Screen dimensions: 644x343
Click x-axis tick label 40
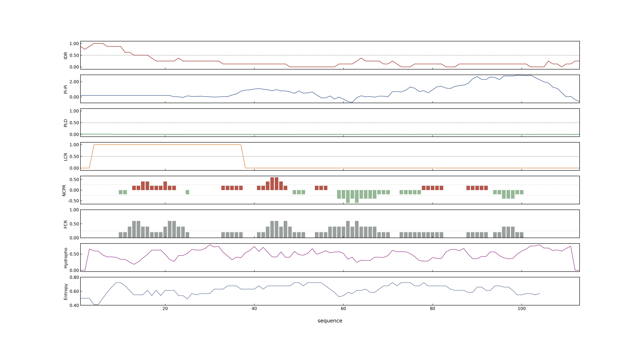(254, 308)
